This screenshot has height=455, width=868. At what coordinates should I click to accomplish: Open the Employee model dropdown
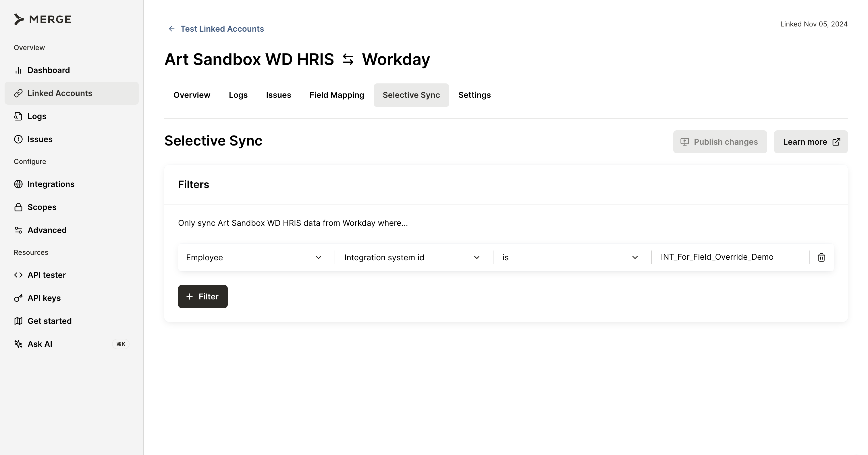(254, 258)
